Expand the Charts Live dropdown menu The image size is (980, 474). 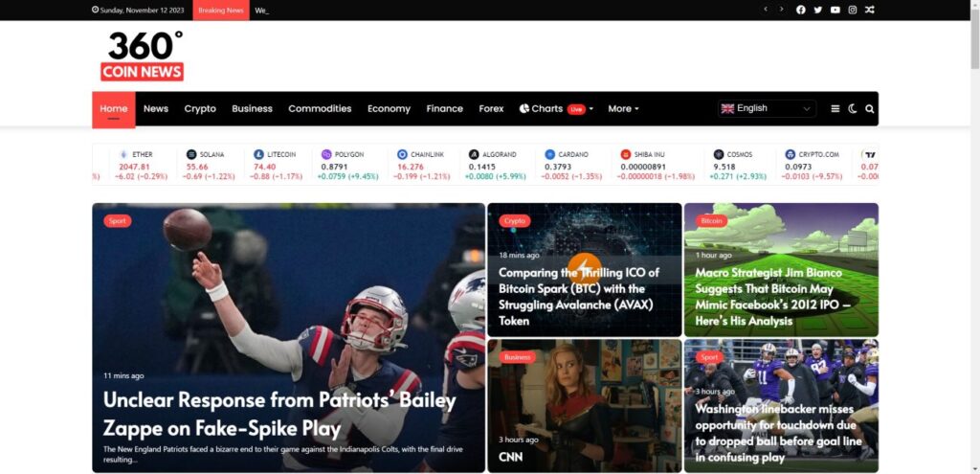coord(556,109)
